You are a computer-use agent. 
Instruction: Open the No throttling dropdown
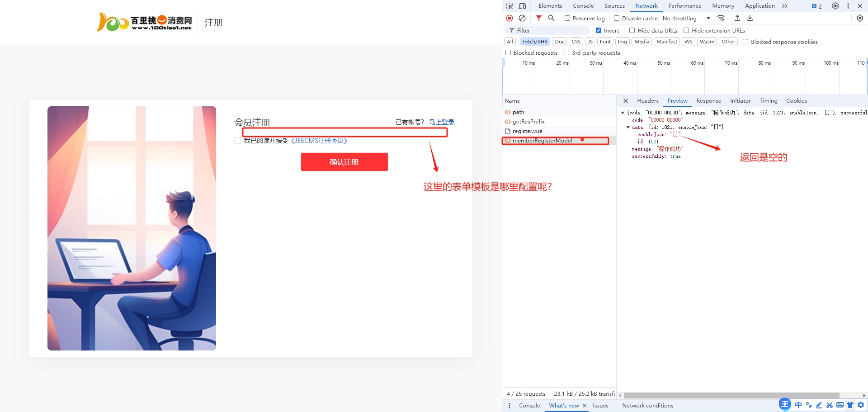(x=686, y=18)
